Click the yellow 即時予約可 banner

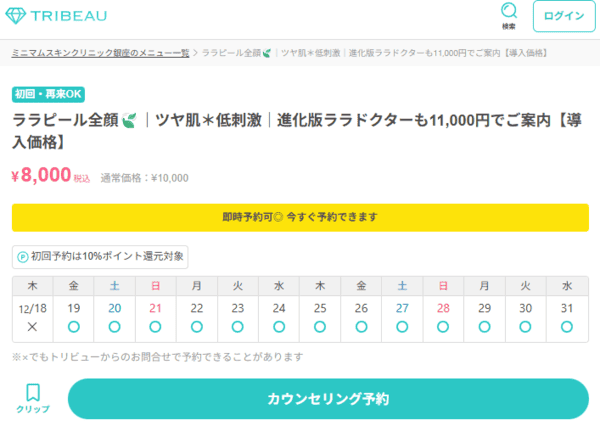pyautogui.click(x=300, y=217)
